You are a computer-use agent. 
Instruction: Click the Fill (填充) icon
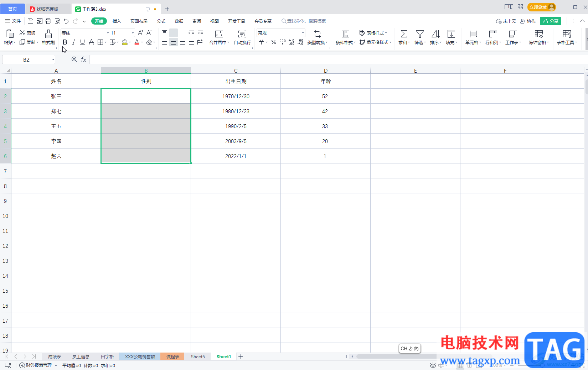451,34
